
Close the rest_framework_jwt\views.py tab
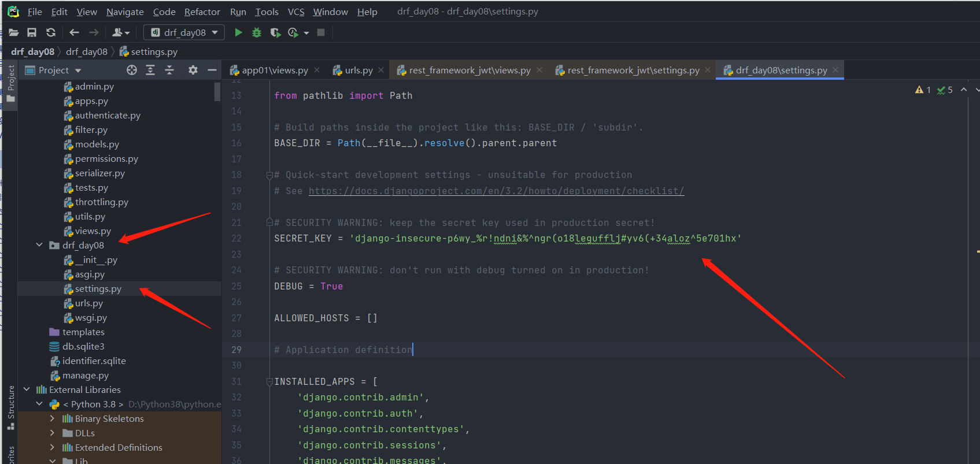point(539,70)
